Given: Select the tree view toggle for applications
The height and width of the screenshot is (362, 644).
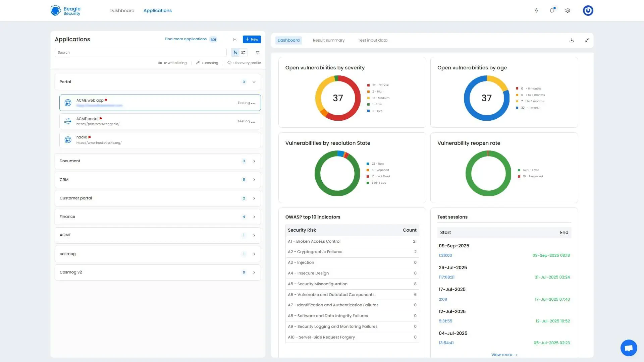Looking at the screenshot, I should tap(235, 52).
